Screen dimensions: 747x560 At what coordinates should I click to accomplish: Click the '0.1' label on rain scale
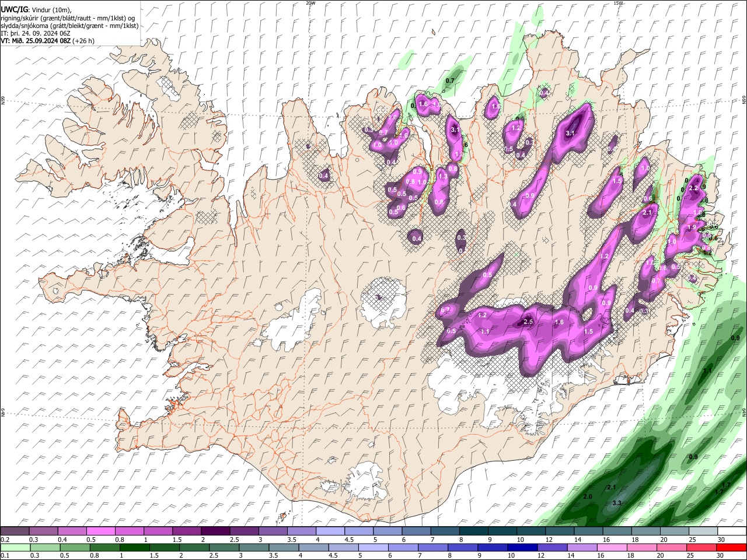[4, 555]
